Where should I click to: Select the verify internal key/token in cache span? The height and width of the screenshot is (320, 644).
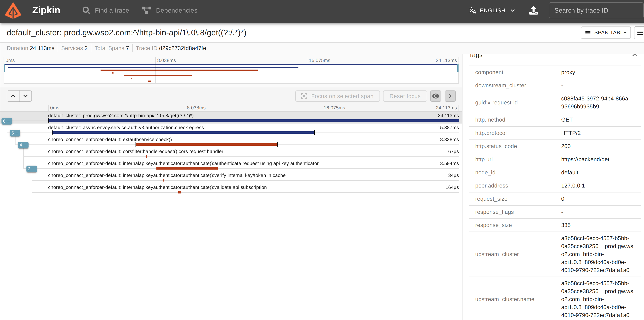click(x=231, y=177)
